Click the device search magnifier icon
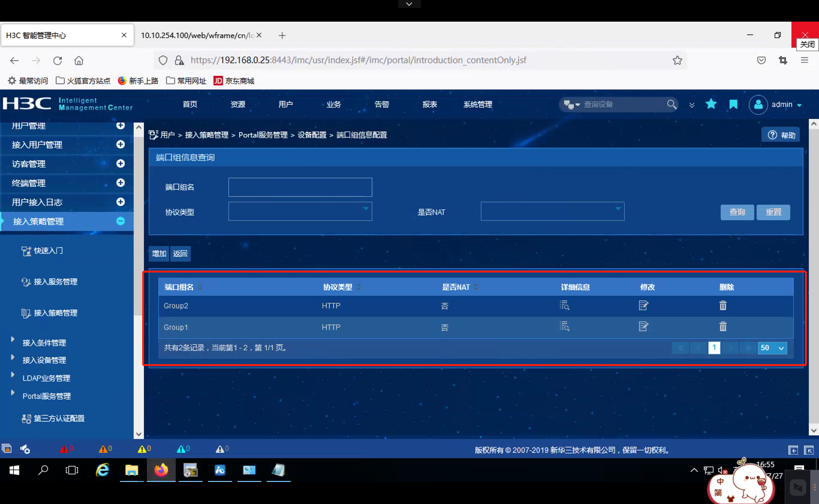819x504 pixels. coord(671,104)
